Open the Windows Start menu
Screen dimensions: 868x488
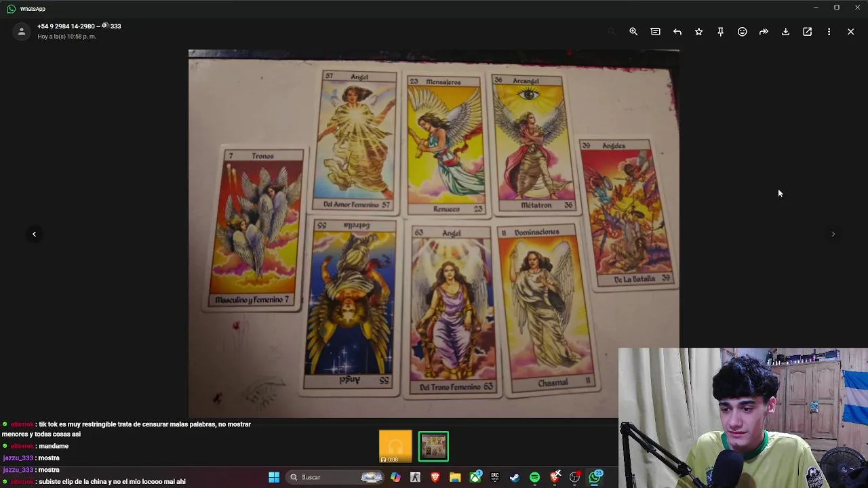click(274, 477)
